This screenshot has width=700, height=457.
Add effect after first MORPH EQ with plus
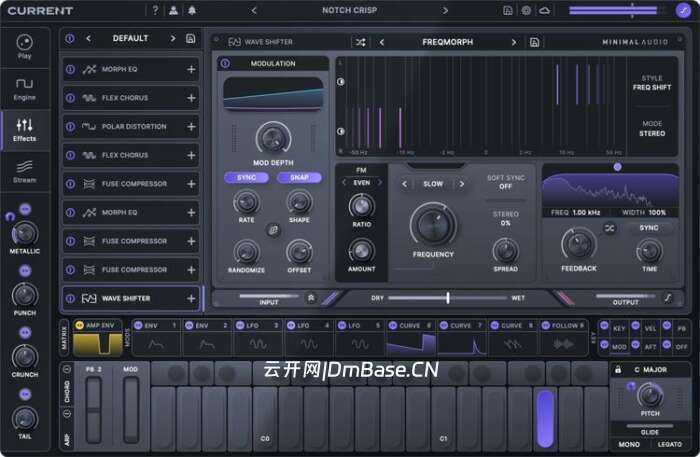coord(191,70)
